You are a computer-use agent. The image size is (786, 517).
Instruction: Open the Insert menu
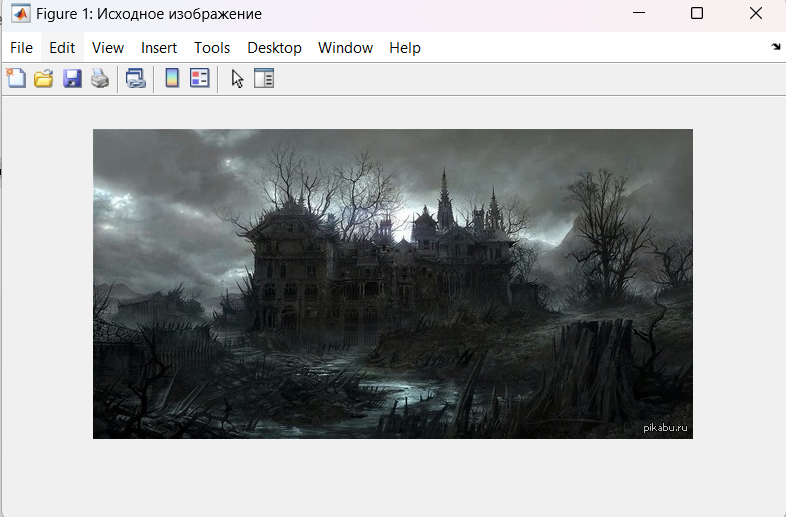pos(159,48)
